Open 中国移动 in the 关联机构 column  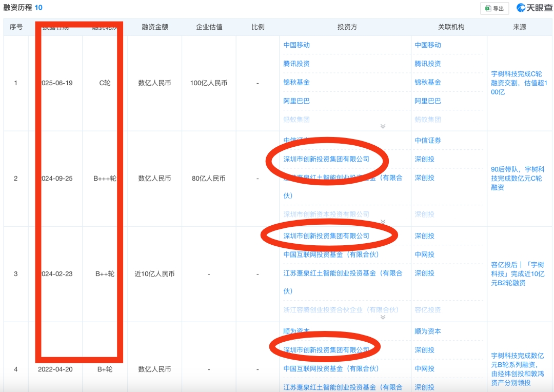pyautogui.click(x=428, y=45)
